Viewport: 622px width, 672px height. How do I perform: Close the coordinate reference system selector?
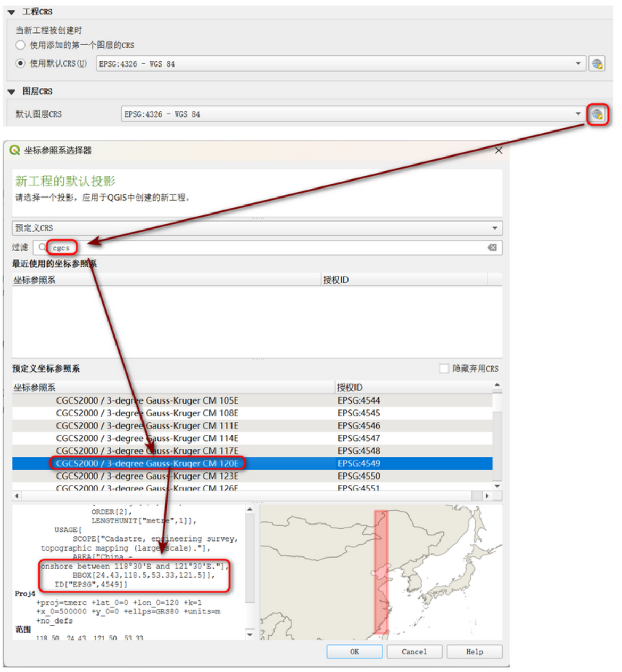pos(499,151)
